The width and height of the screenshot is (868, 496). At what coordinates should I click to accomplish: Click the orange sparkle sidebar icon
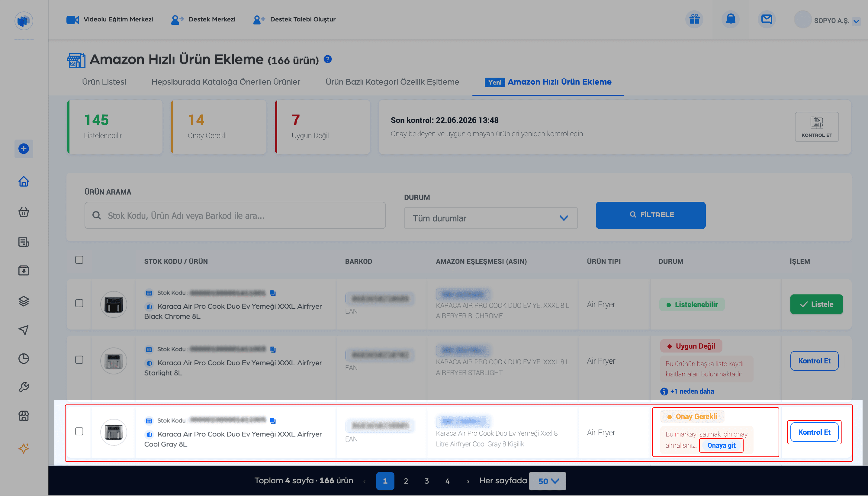click(x=24, y=448)
